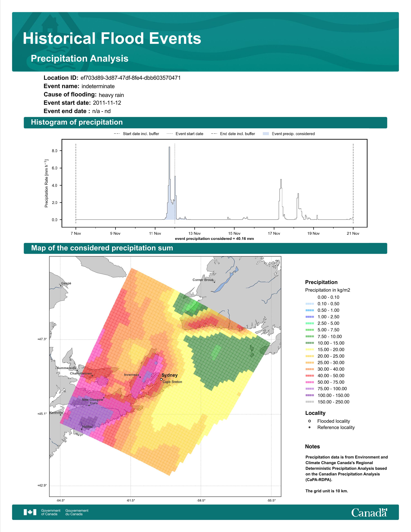
Task: Click the Event precip. considered legend swatch
Action: tap(266, 134)
